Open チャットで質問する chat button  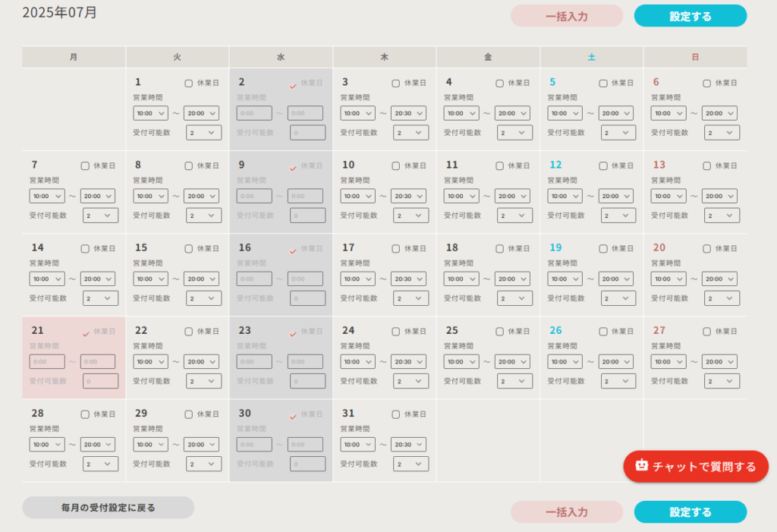pyautogui.click(x=696, y=466)
